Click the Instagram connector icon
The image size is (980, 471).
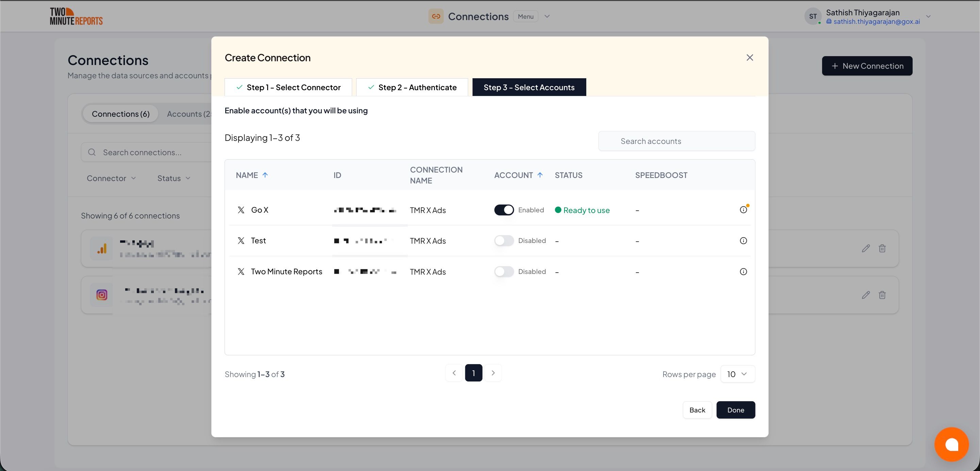(102, 295)
